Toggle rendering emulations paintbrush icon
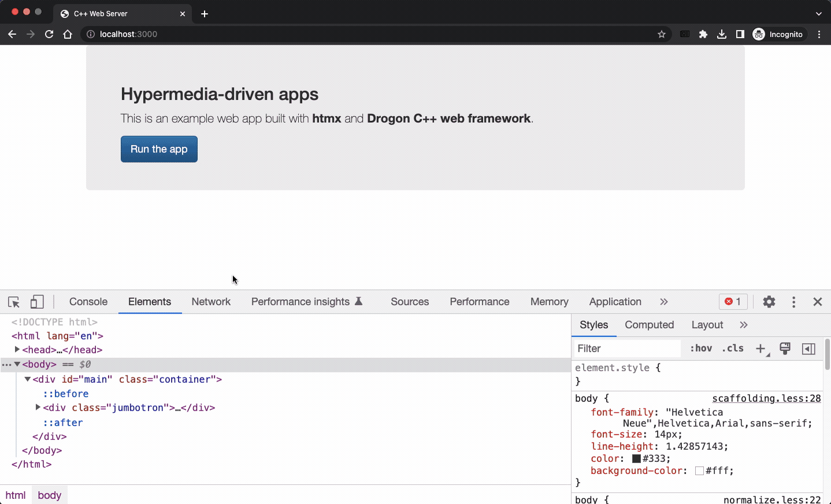 click(x=785, y=349)
